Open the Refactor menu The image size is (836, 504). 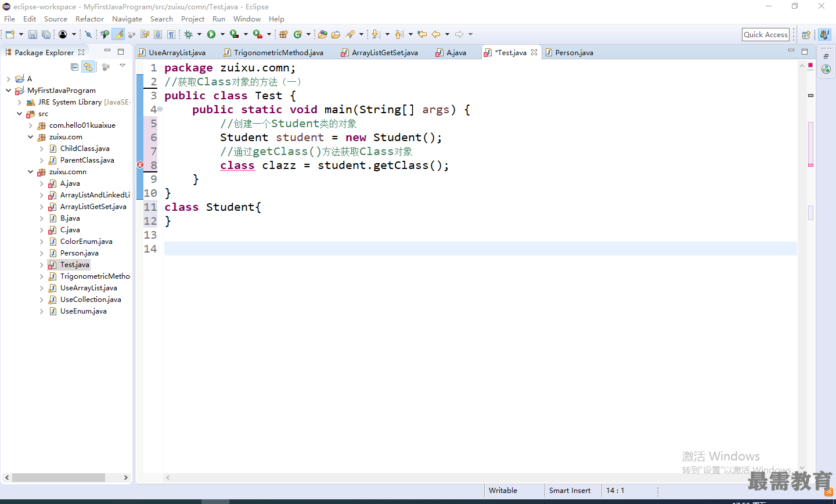pos(89,19)
